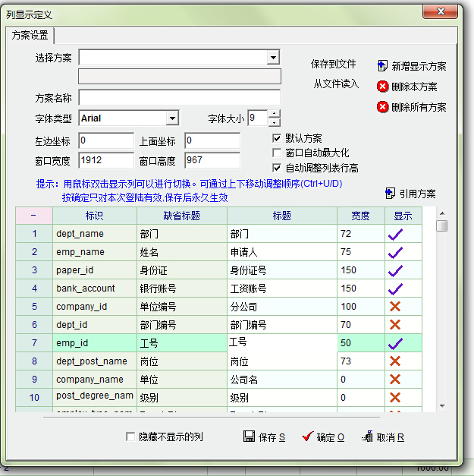Check the 隐藏不显示的列 checkbox

(130, 437)
